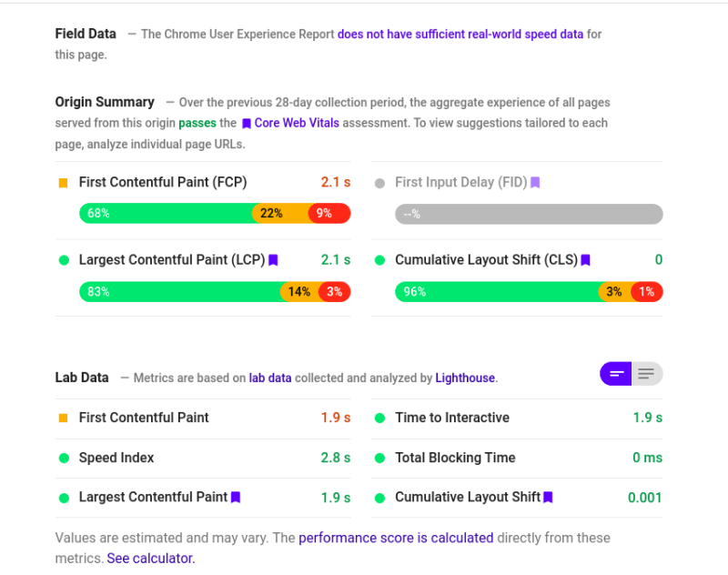Click bookmark icon next to Cumulative Layout Shift (CLS)
Image resolution: width=728 pixels, height=575 pixels.
585,260
